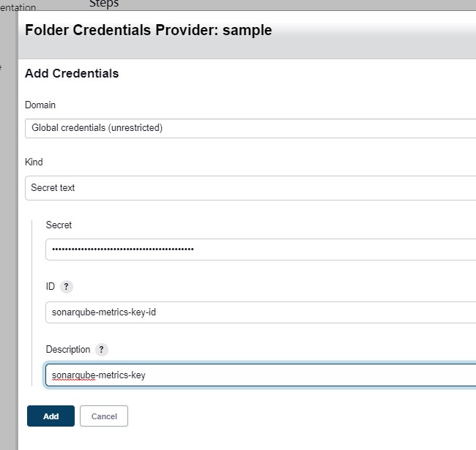Open the Description help question mark
The width and height of the screenshot is (476, 450).
(x=101, y=350)
